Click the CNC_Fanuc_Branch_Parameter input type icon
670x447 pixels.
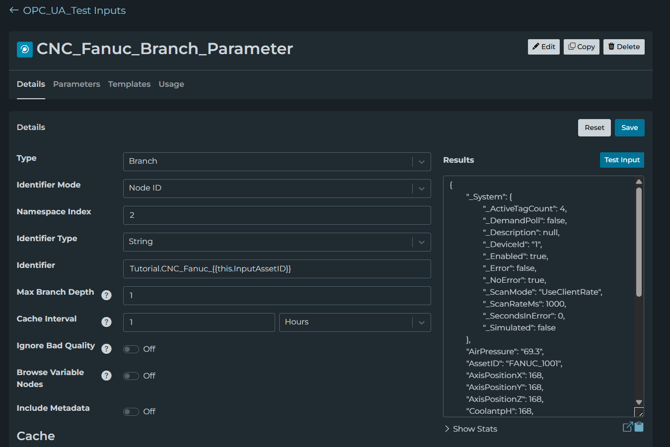25,49
